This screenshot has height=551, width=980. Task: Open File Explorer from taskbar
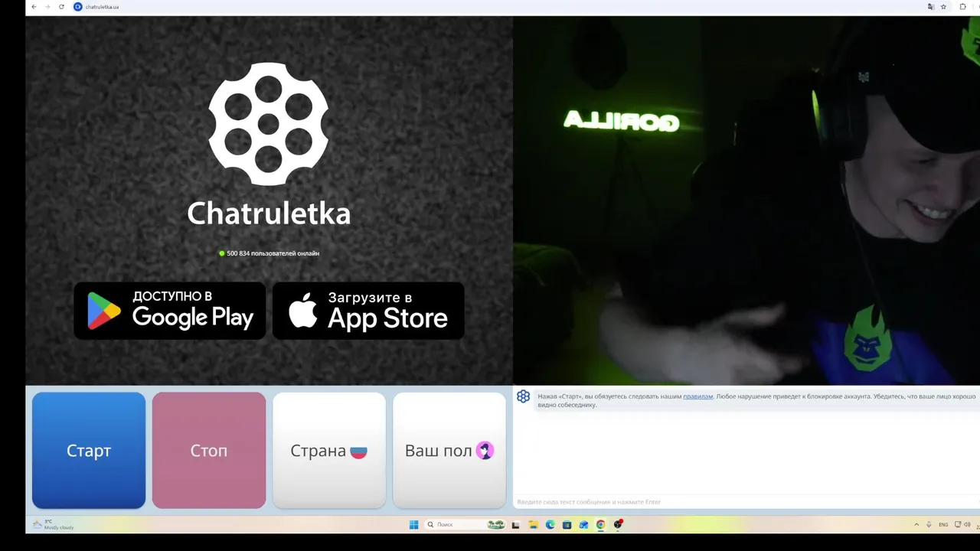point(534,525)
